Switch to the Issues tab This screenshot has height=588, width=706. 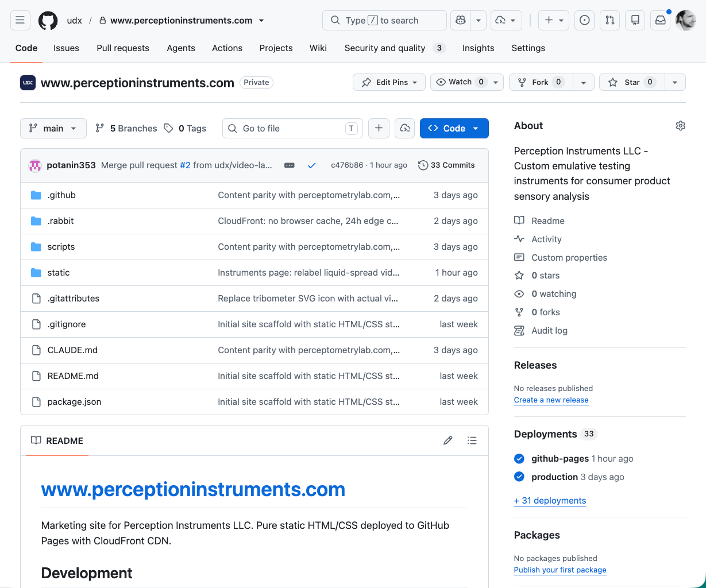coord(66,48)
